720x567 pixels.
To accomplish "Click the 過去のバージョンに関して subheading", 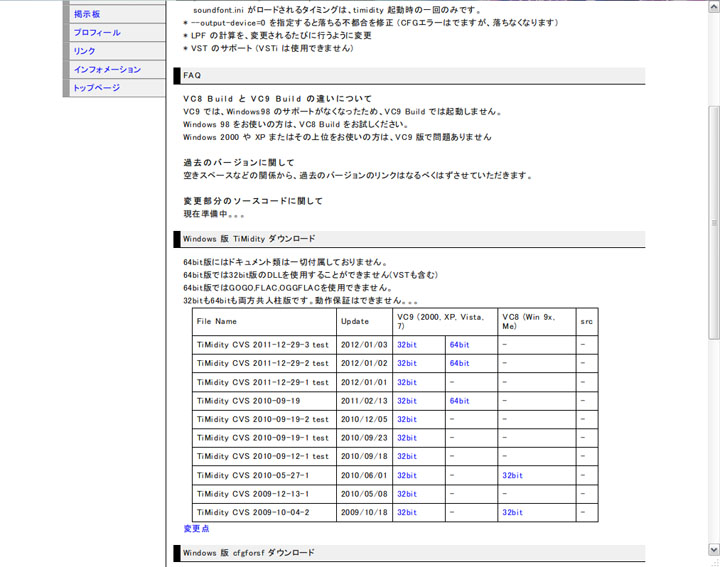I will coord(239,163).
